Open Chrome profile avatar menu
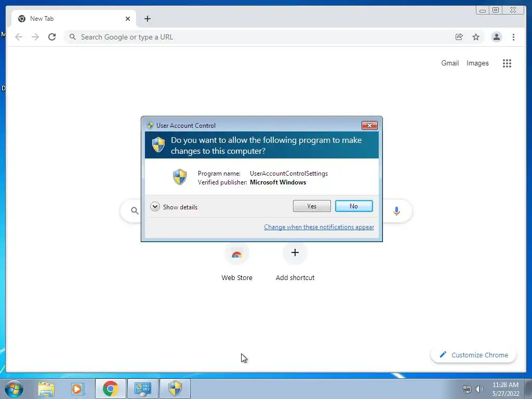The height and width of the screenshot is (399, 532). point(496,37)
